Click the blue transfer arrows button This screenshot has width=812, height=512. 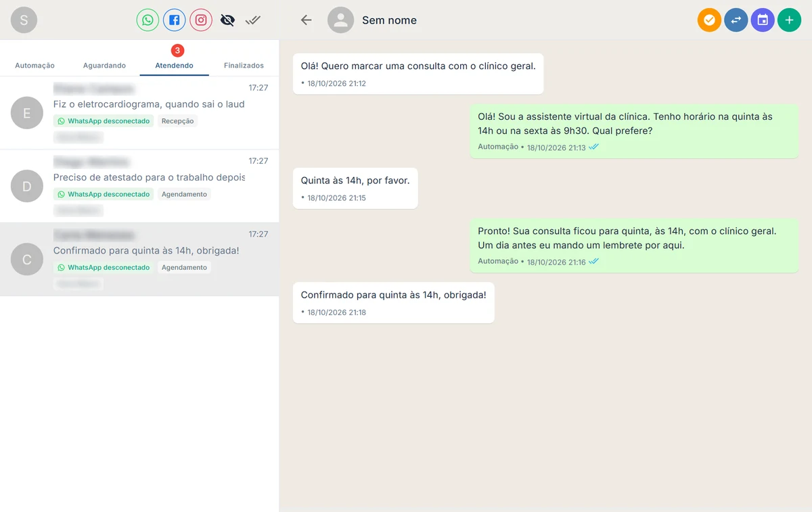click(736, 20)
